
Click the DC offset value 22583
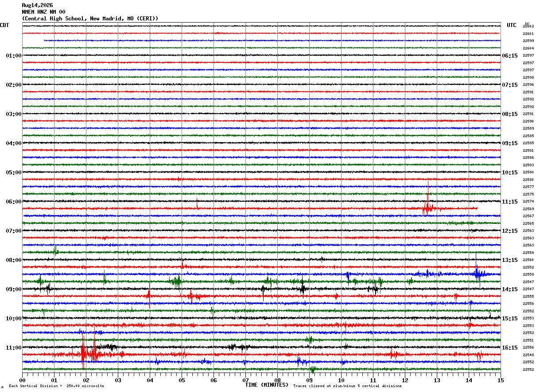[528, 165]
